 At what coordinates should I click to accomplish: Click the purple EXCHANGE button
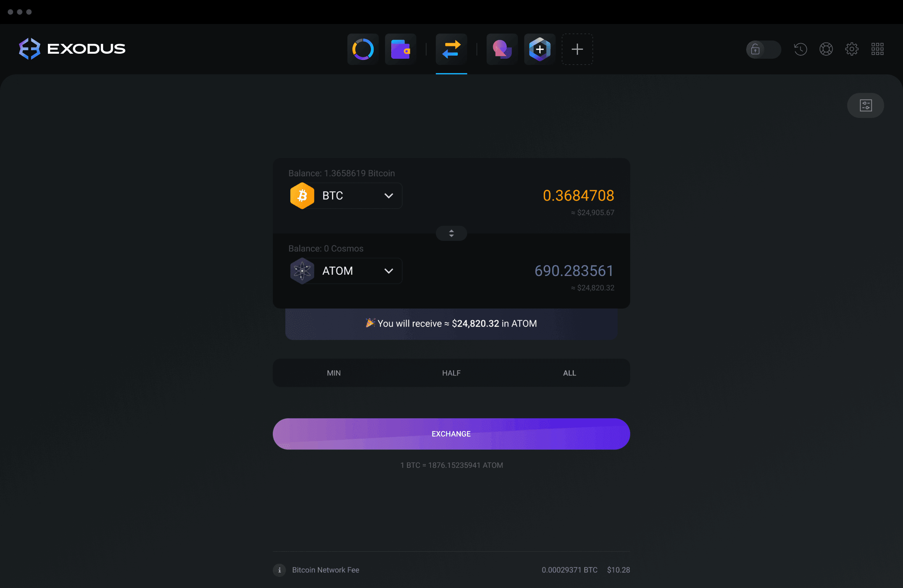(451, 434)
